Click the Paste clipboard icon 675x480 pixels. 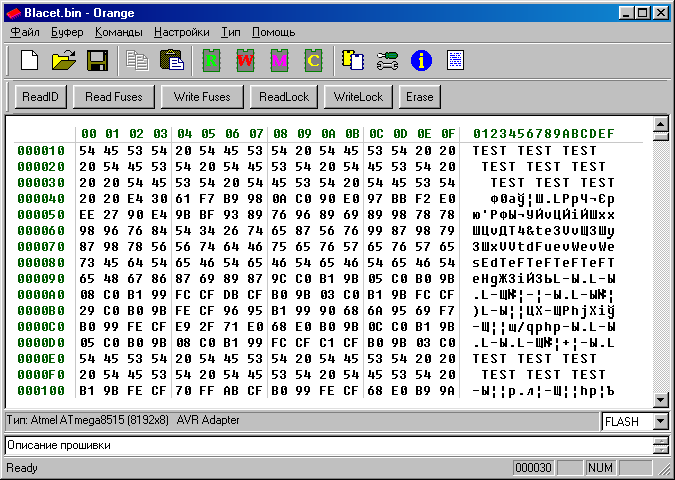click(171, 60)
